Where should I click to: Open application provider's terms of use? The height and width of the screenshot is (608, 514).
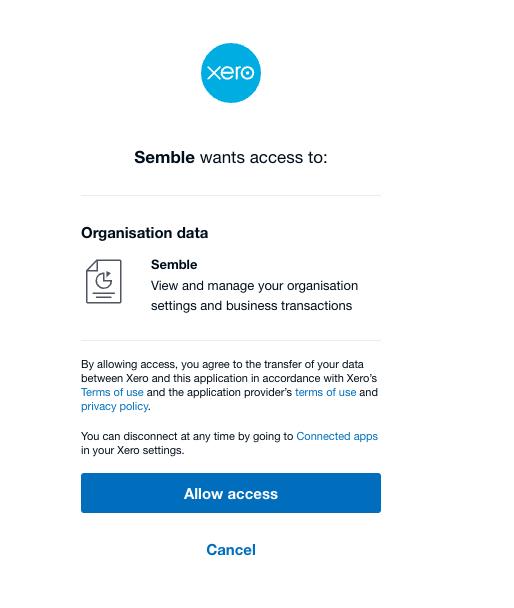pos(325,392)
